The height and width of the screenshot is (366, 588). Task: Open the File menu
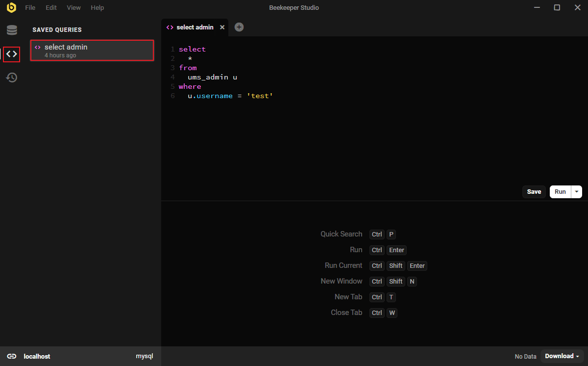[30, 8]
